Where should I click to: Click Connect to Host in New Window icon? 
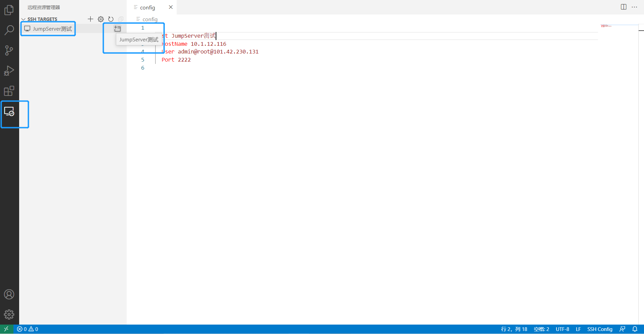(x=118, y=29)
